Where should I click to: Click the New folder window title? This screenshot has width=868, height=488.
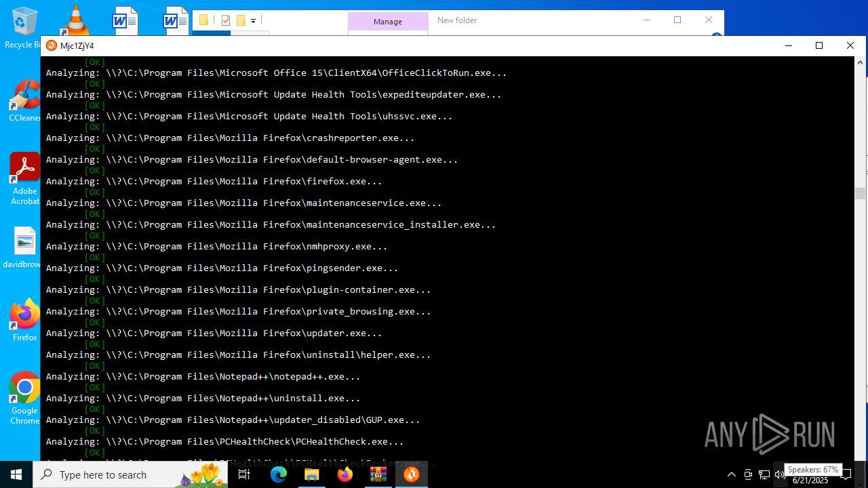point(457,20)
